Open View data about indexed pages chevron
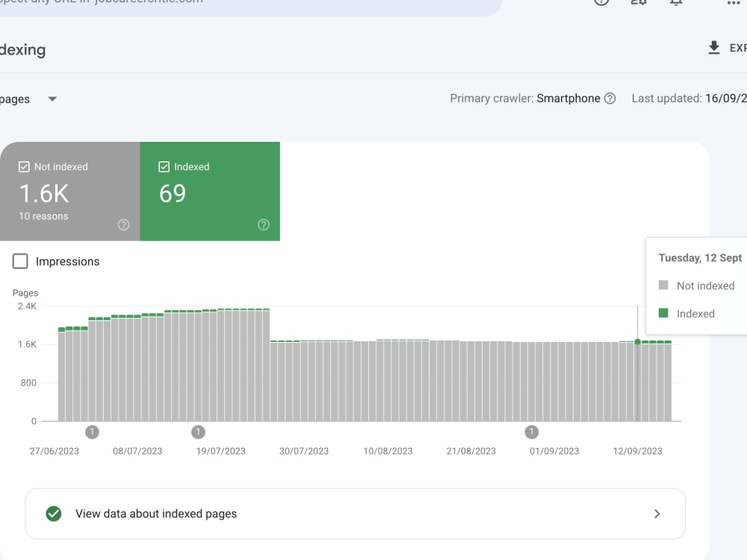 click(657, 514)
